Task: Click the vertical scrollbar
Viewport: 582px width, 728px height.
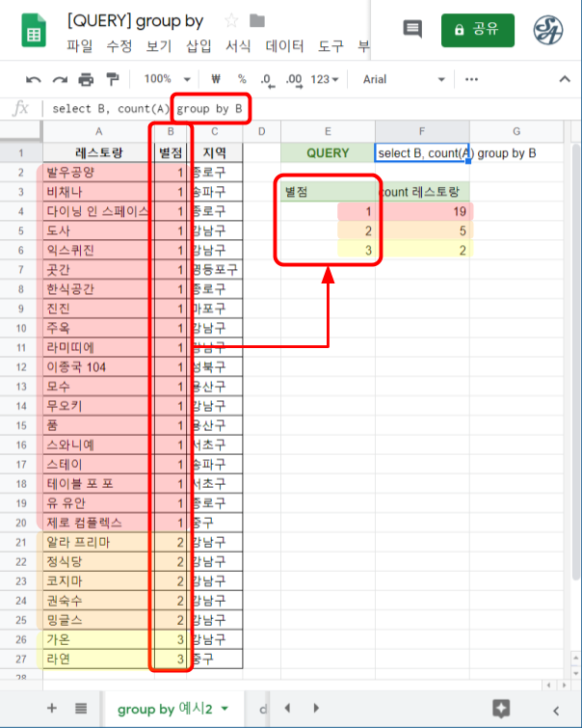Action: point(575,363)
